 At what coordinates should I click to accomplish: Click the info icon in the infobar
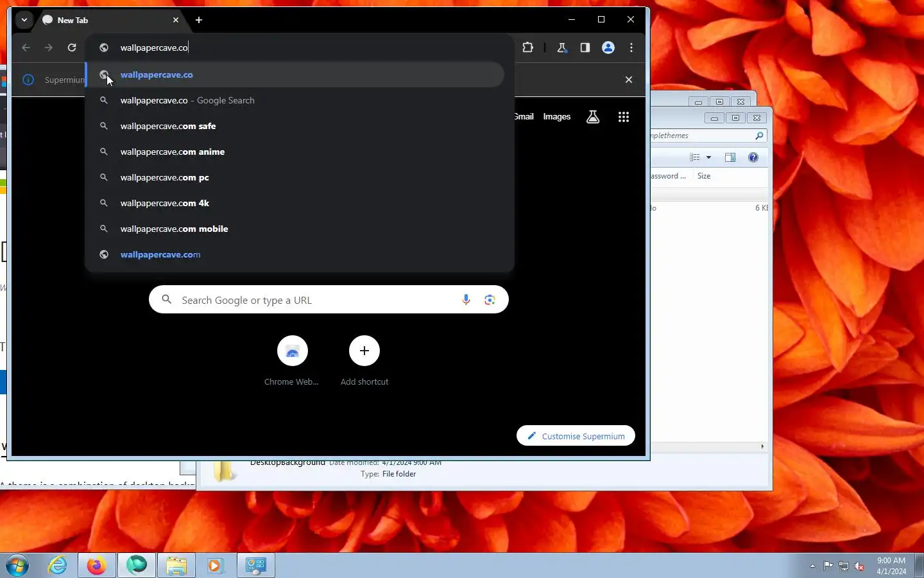[28, 80]
